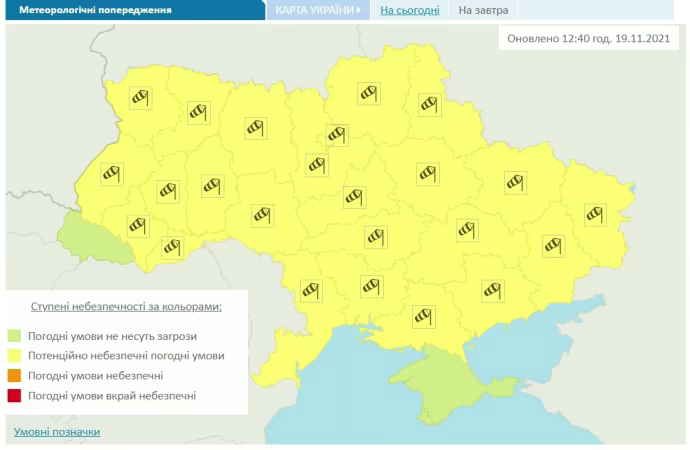Select the wind icon in Lviv region
The height and width of the screenshot is (450, 690).
[x=112, y=174]
